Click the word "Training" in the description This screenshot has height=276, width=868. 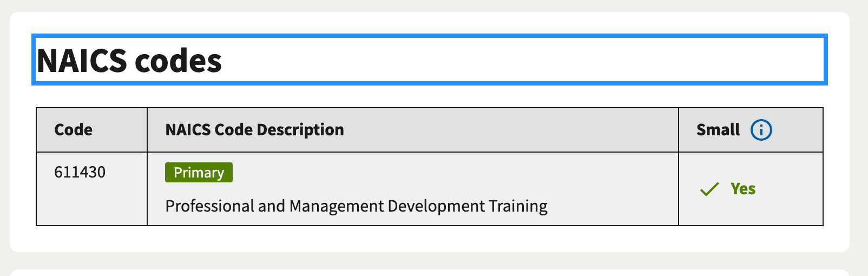pos(518,206)
